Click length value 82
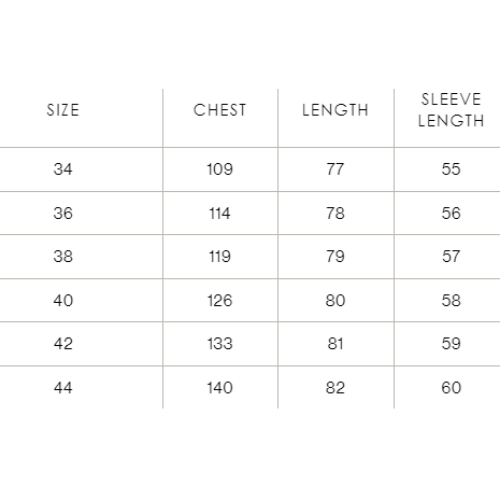The width and height of the screenshot is (500, 500). point(335,388)
